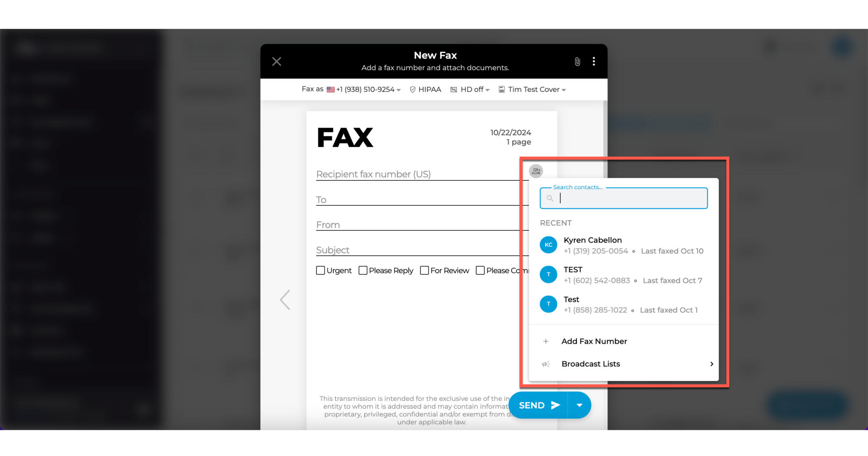Select the add new contact icon
This screenshot has height=456, width=868.
[536, 171]
